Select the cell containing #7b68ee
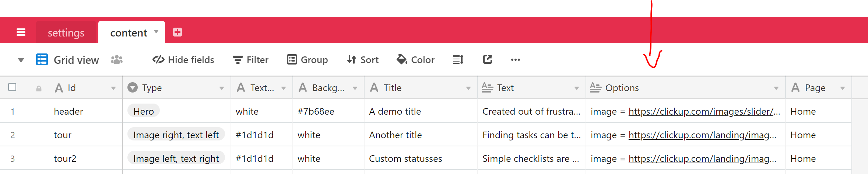The width and height of the screenshot is (868, 174). point(328,111)
